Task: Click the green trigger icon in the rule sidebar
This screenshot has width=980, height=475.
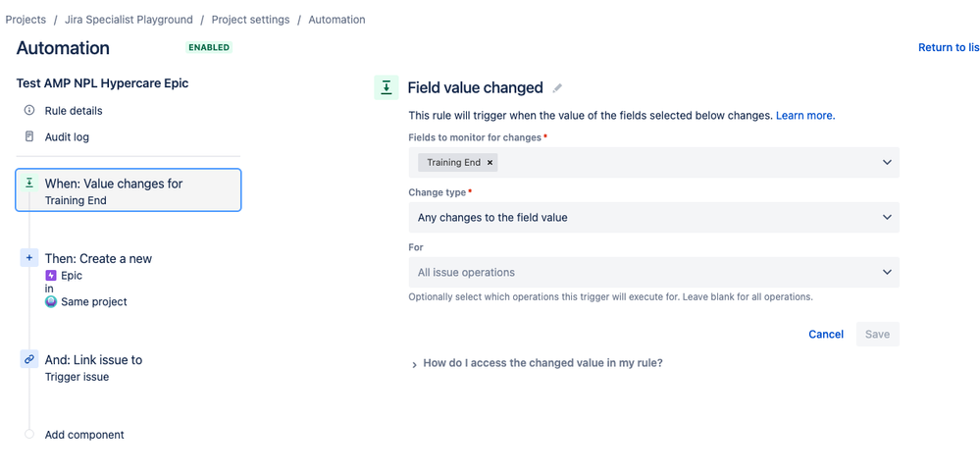Action: click(29, 184)
